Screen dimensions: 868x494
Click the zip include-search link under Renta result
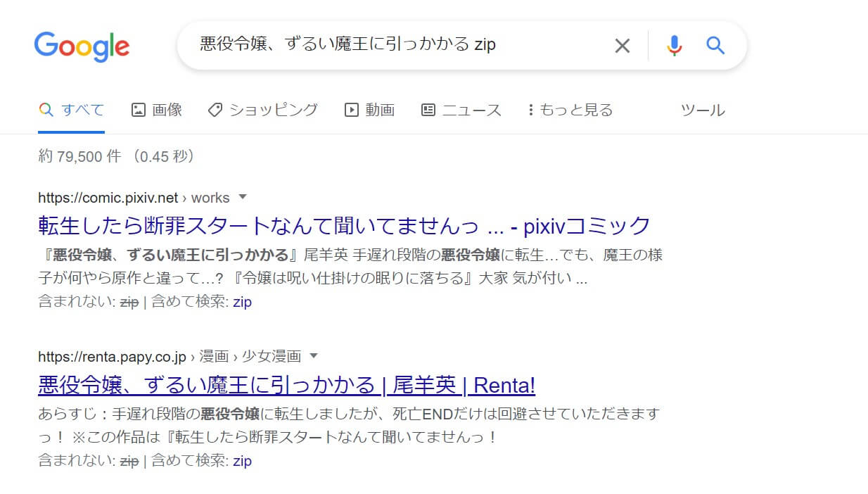click(x=242, y=461)
